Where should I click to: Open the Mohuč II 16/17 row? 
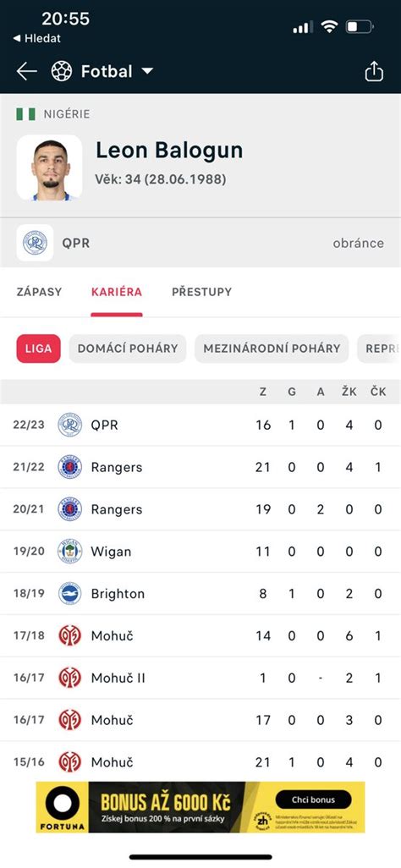(200, 678)
